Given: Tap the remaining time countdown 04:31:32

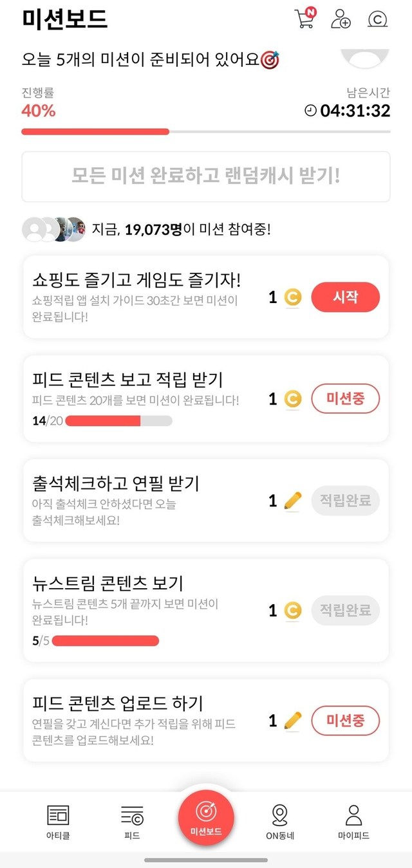Looking at the screenshot, I should [355, 111].
